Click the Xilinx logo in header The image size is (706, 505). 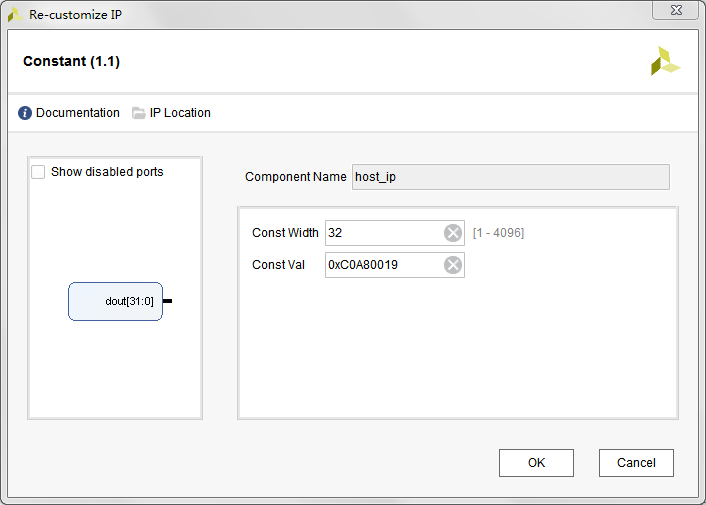(x=665, y=62)
